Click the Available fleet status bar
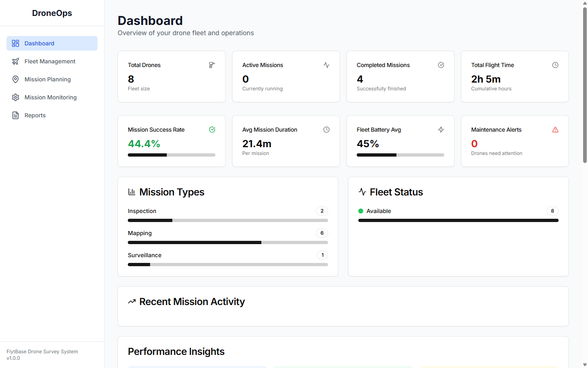Image resolution: width=588 pixels, height=368 pixels. (x=458, y=220)
